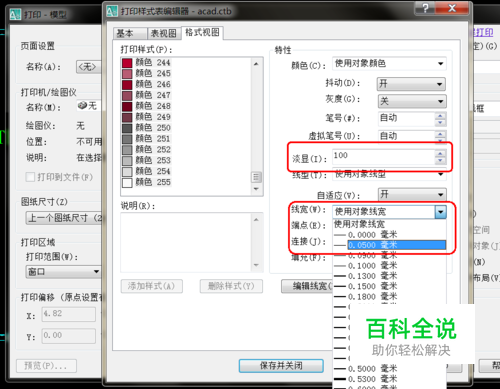Collapse the 线宽(W) dropdown arrow
Screen dimensions: 500x389
coord(440,212)
